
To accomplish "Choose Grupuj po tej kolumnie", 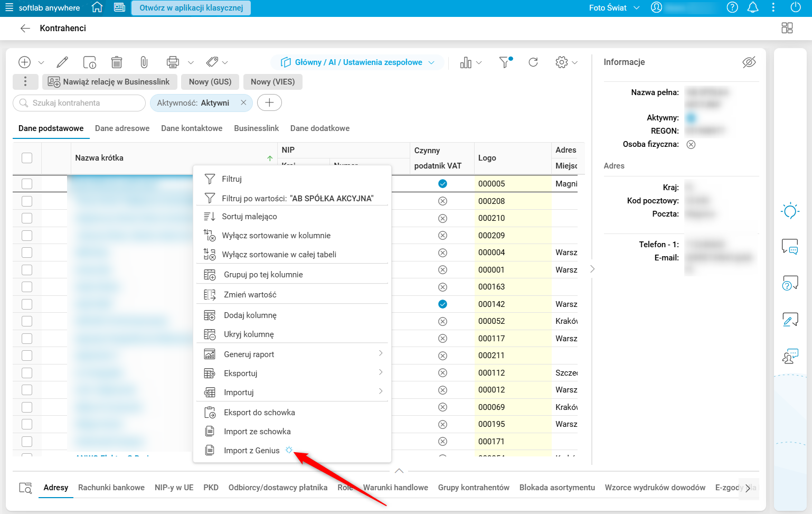I will point(292,275).
